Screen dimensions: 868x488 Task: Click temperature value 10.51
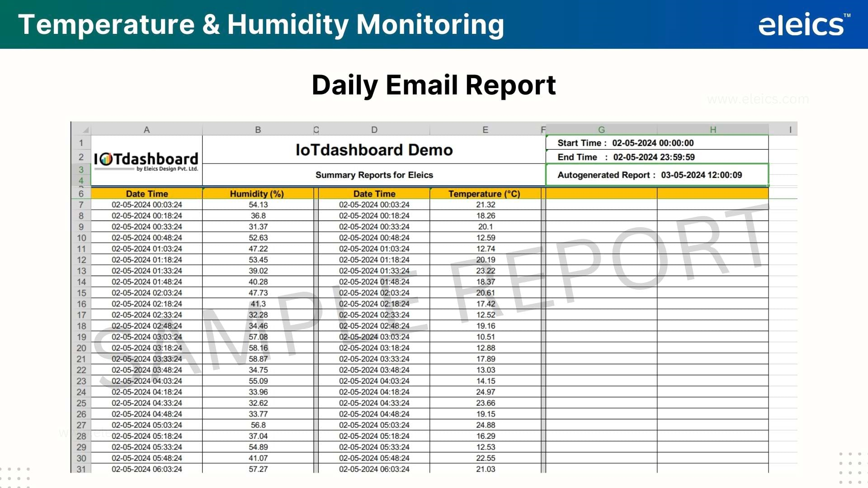(x=486, y=337)
